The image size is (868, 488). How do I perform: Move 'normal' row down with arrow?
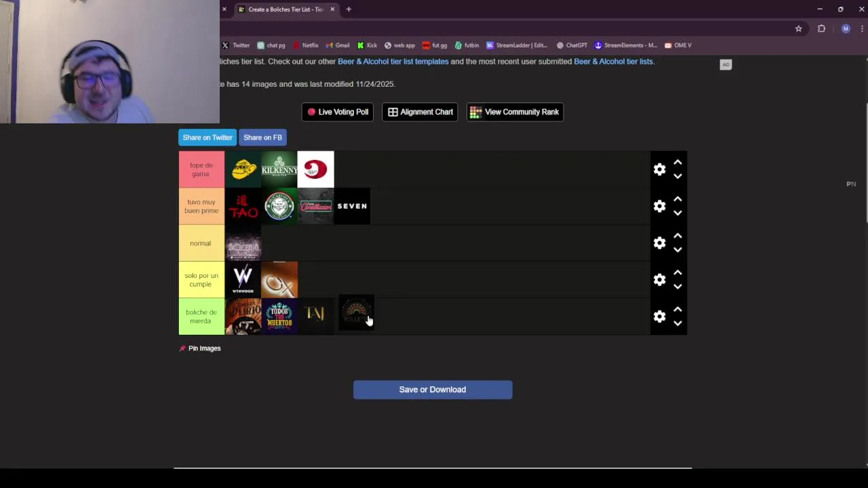[x=677, y=249]
